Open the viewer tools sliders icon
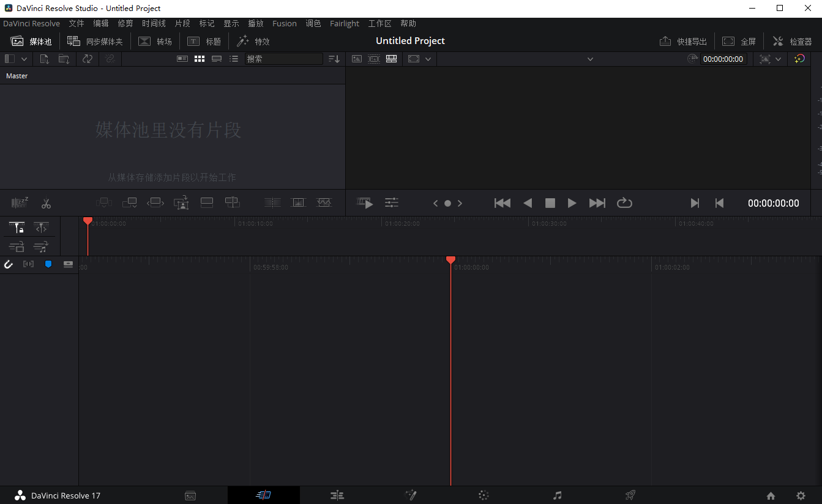Screen dimensions: 822x504 [392, 202]
